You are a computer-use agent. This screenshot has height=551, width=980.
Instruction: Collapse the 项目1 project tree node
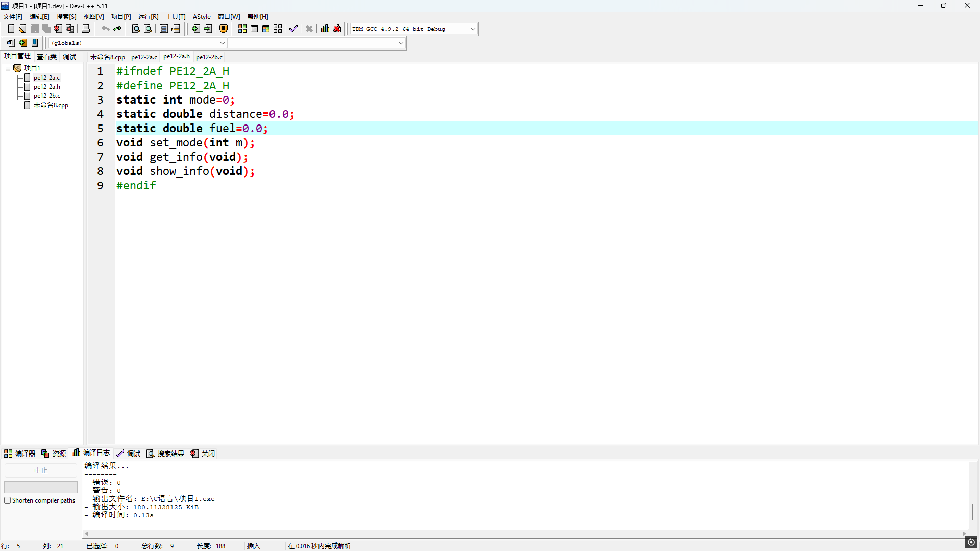tap(8, 68)
